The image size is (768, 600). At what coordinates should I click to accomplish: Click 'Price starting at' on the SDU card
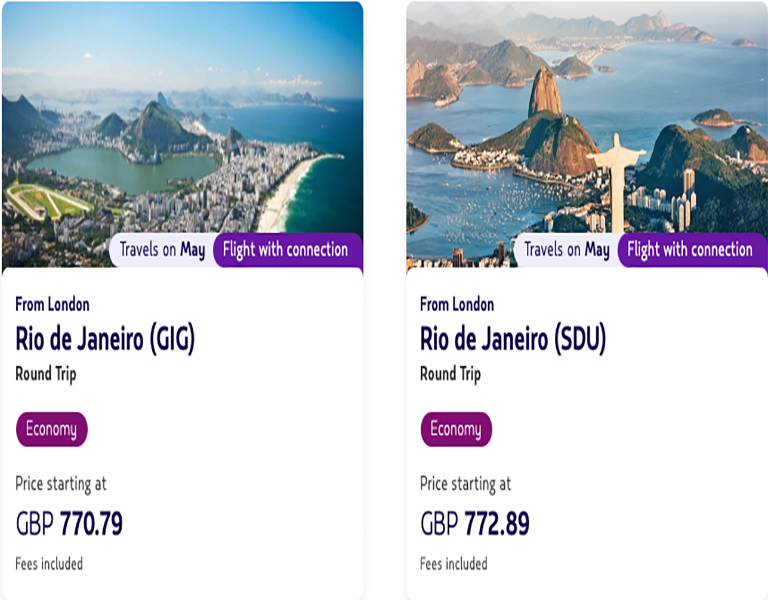click(x=466, y=484)
